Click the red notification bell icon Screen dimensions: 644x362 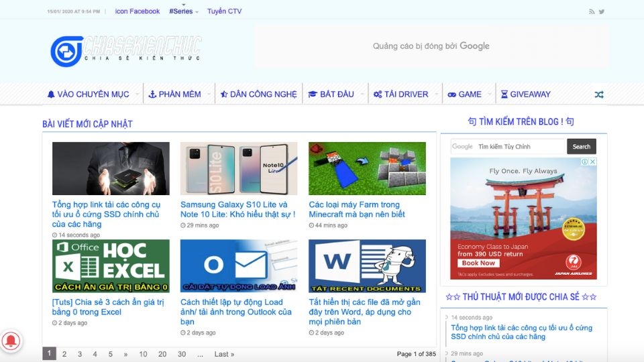click(x=11, y=341)
